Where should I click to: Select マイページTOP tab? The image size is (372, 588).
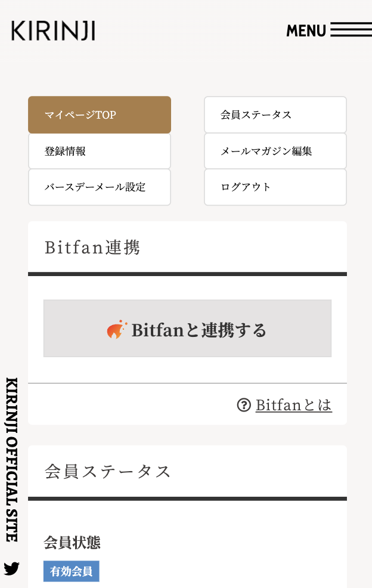[x=100, y=114]
